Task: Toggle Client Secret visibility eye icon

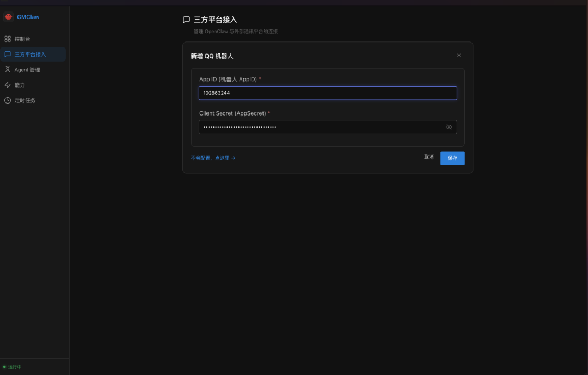Action: click(449, 127)
